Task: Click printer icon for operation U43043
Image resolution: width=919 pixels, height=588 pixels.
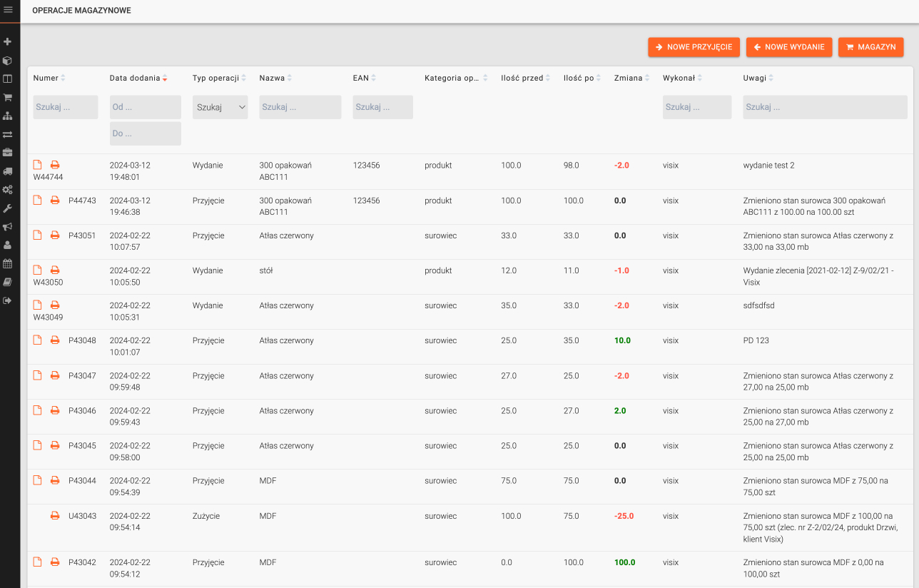Action: (x=55, y=516)
